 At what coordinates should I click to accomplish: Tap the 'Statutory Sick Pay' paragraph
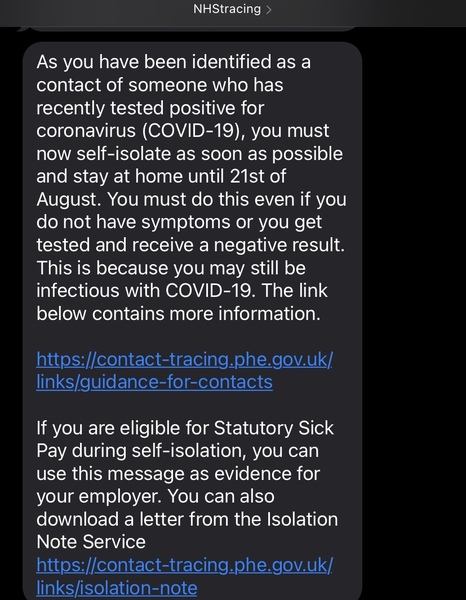[187, 485]
